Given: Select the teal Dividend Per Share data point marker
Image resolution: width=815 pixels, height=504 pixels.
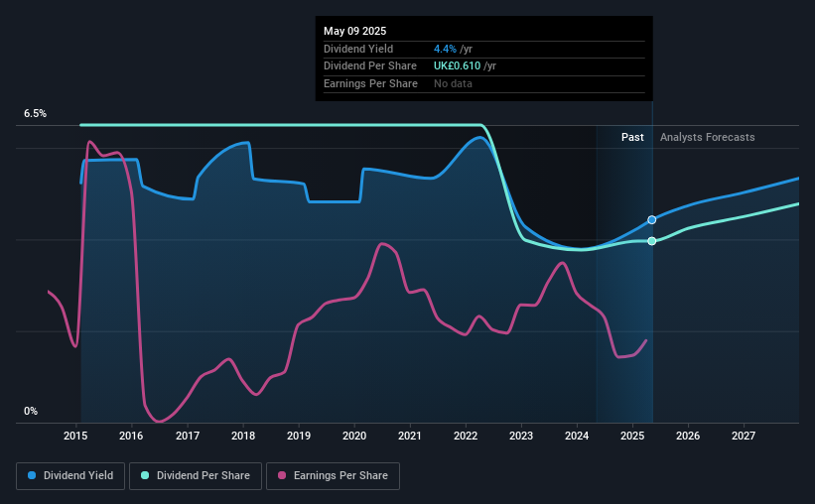Looking at the screenshot, I should [652, 241].
